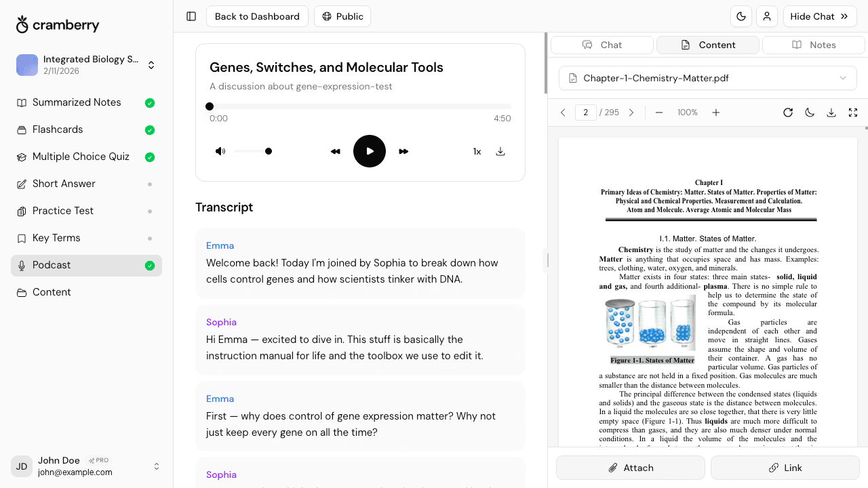This screenshot has width=868, height=488.
Task: Switch to the Chat tab
Action: coord(601,45)
